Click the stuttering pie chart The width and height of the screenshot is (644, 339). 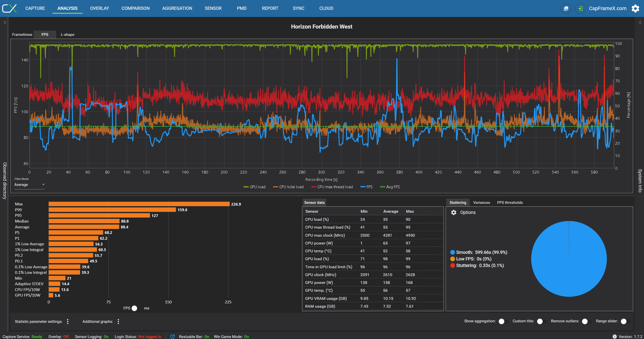point(569,259)
